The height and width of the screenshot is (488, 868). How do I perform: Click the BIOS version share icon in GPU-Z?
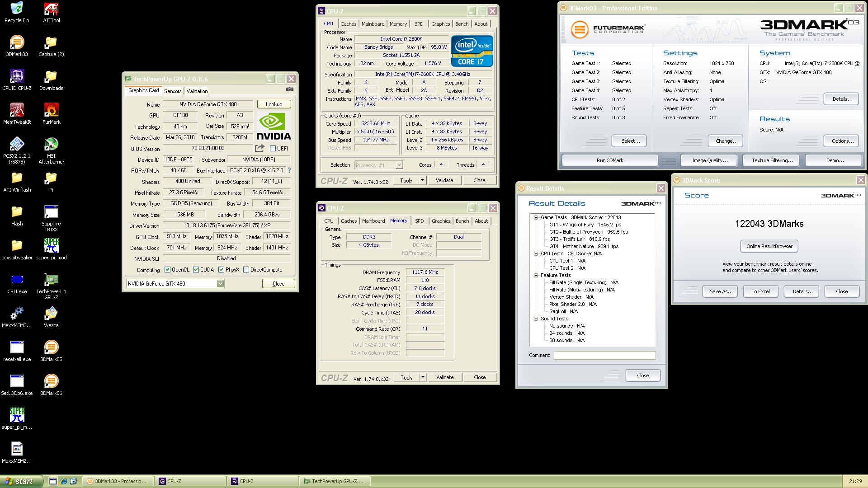pos(259,148)
